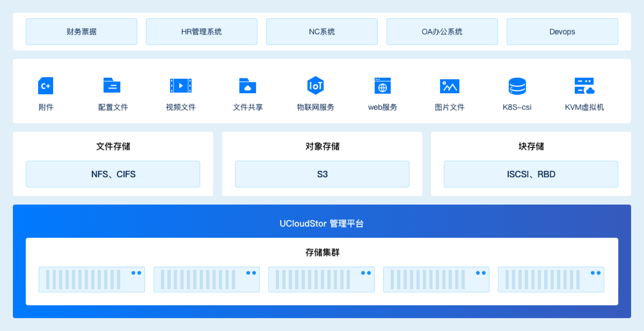The width and height of the screenshot is (644, 331).
Task: Click the ISCSI、RBD protocol box
Action: click(531, 174)
